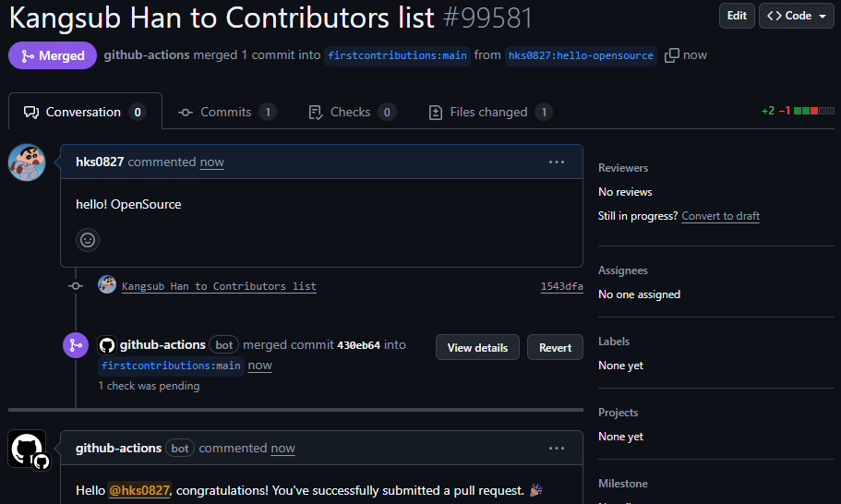This screenshot has width=841, height=504.
Task: Click the 'No reviews' text
Action: tap(625, 192)
